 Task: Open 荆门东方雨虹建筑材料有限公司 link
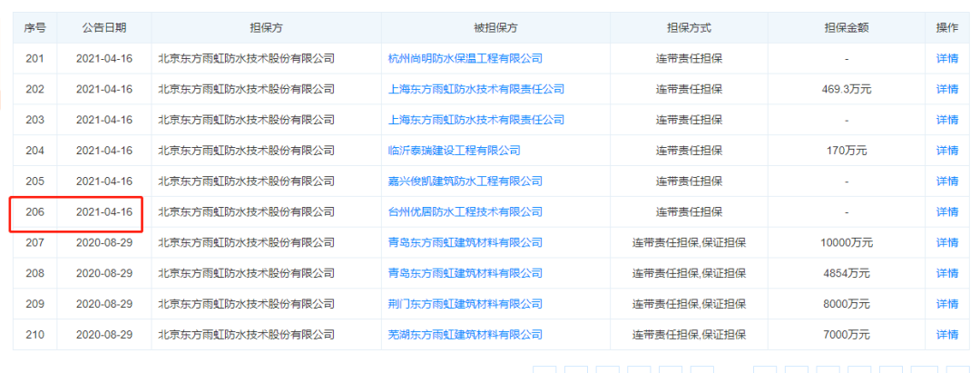[465, 304]
